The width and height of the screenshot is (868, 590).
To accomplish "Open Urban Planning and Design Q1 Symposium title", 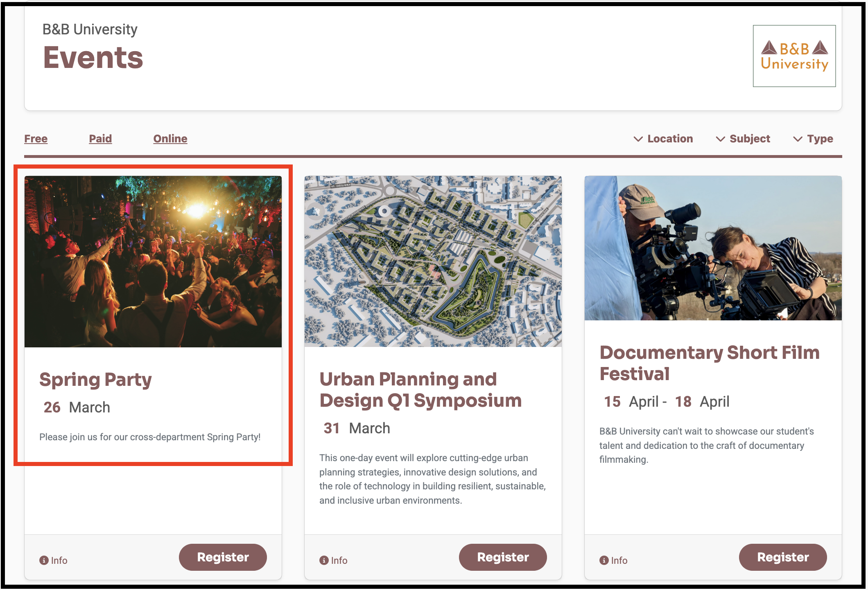I will 420,390.
